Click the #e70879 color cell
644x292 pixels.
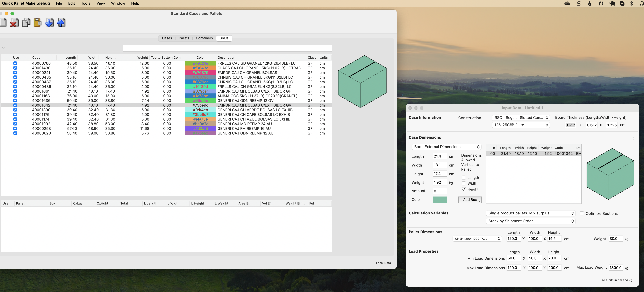coord(200,73)
